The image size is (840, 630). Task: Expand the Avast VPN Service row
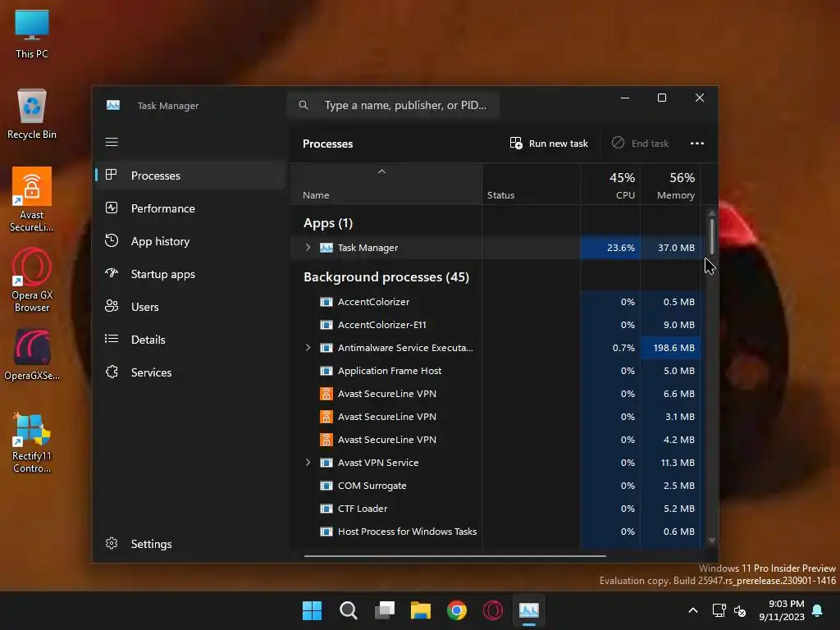(308, 463)
